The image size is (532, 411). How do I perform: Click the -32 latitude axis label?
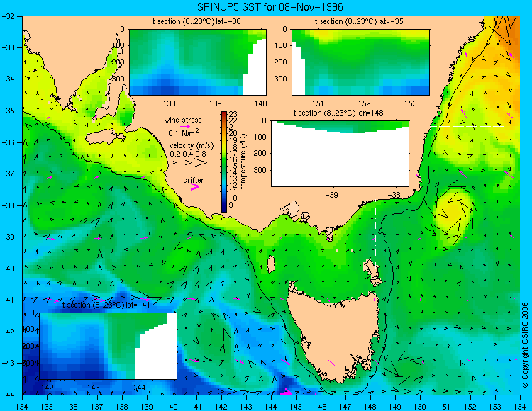pyautogui.click(x=9, y=16)
